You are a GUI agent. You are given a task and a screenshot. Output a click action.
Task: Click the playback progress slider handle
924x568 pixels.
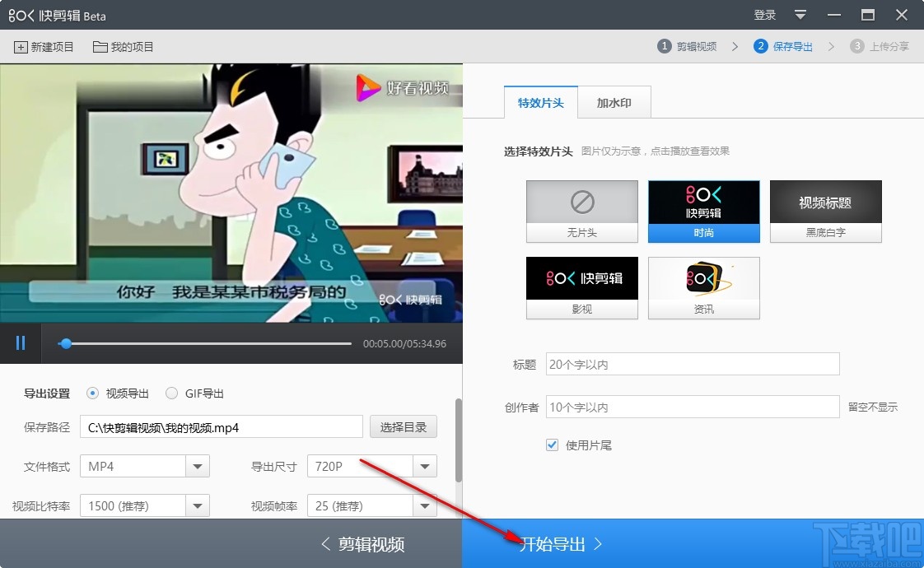66,343
